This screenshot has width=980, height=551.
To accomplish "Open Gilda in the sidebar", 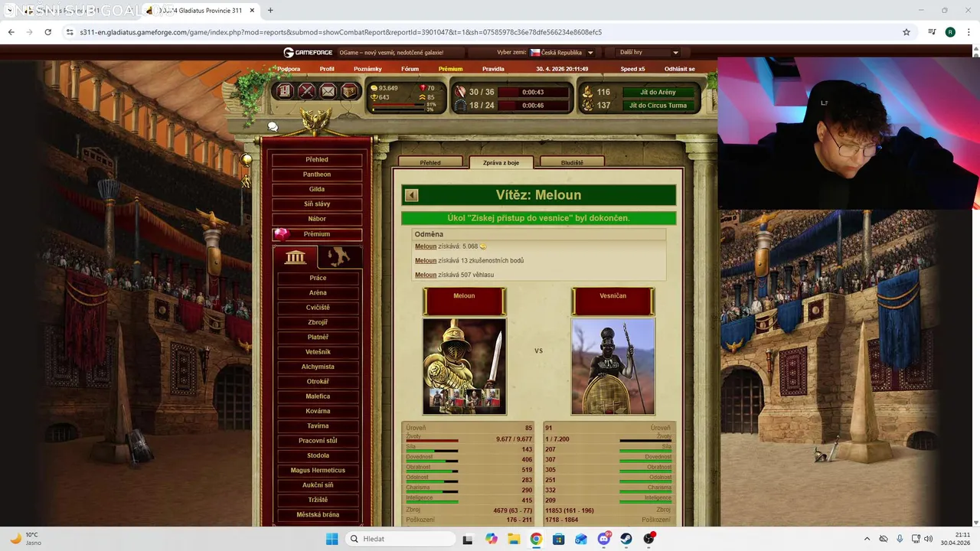I will (317, 189).
